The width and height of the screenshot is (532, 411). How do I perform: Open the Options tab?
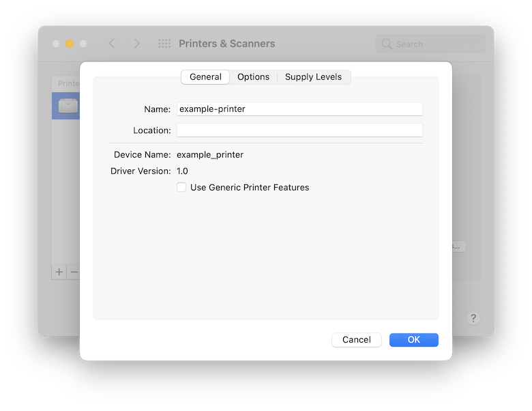tap(253, 77)
